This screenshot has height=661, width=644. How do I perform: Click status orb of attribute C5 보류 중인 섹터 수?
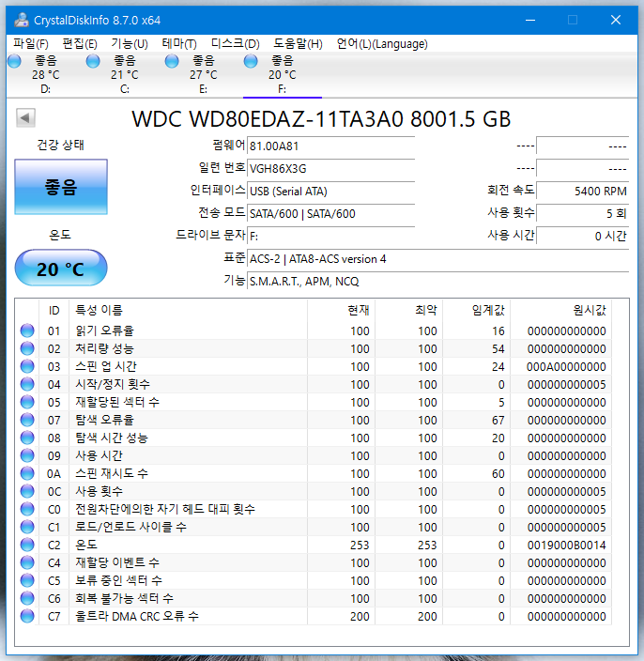(27, 580)
